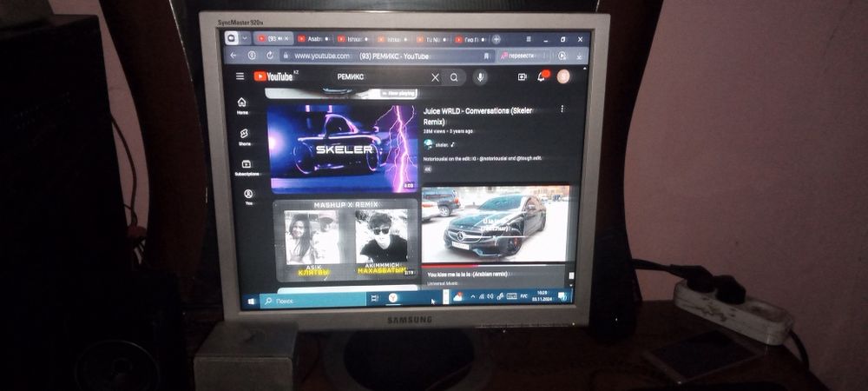The height and width of the screenshot is (391, 868).
Task: Start voice search with the microphone
Action: (480, 77)
